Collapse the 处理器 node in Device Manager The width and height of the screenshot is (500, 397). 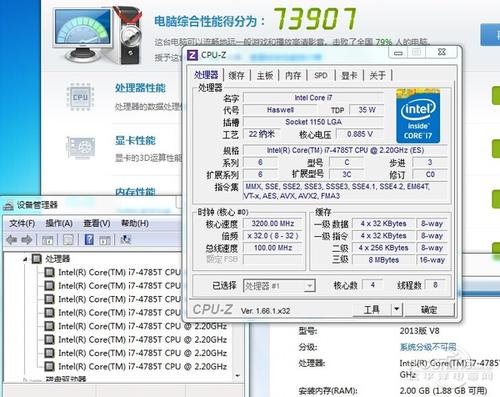[25, 259]
